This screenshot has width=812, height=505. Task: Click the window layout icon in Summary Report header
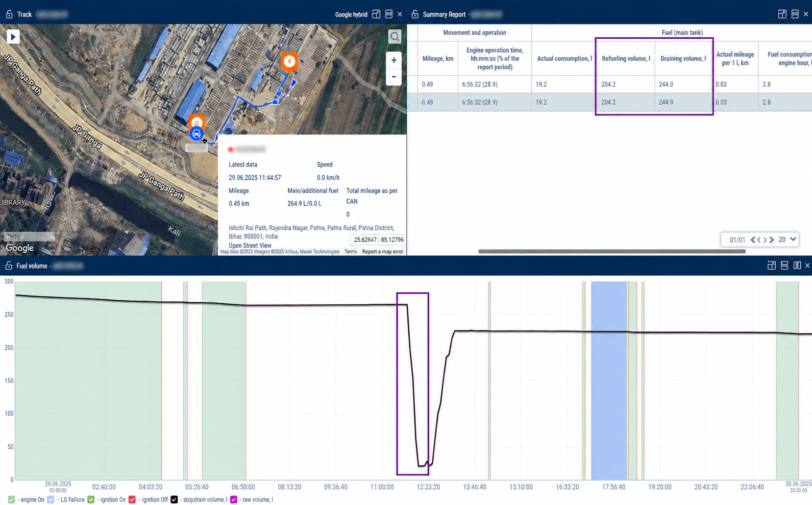tap(782, 14)
